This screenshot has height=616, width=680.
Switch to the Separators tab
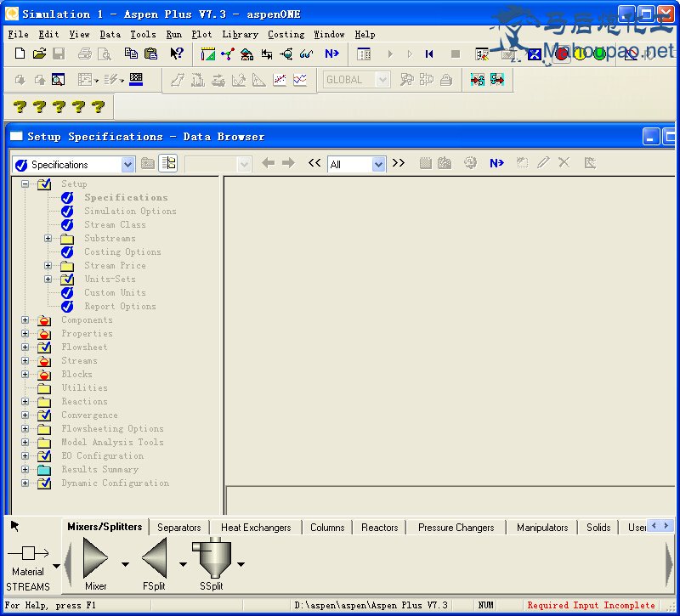(179, 528)
